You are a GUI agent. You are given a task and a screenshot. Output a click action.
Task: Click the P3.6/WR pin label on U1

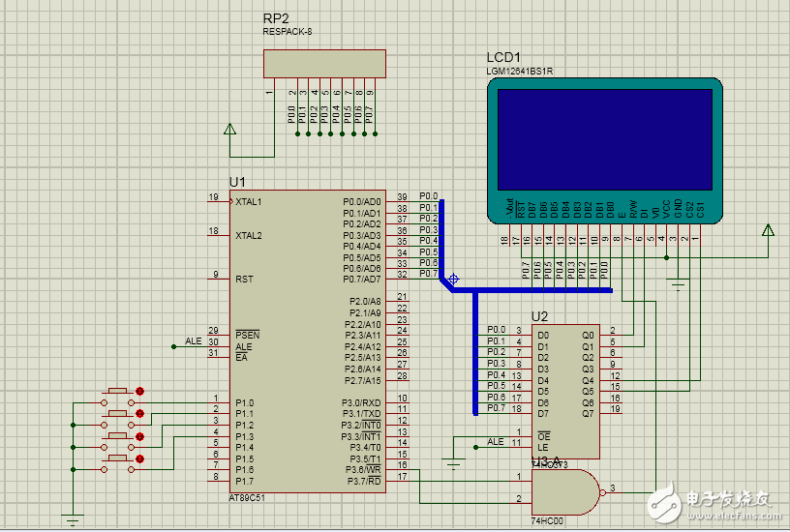363,469
